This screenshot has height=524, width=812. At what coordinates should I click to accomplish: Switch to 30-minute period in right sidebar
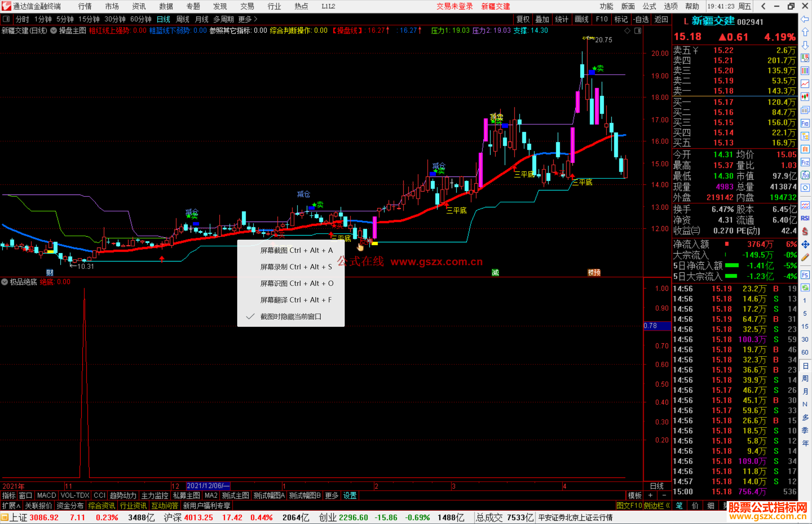(x=805, y=339)
